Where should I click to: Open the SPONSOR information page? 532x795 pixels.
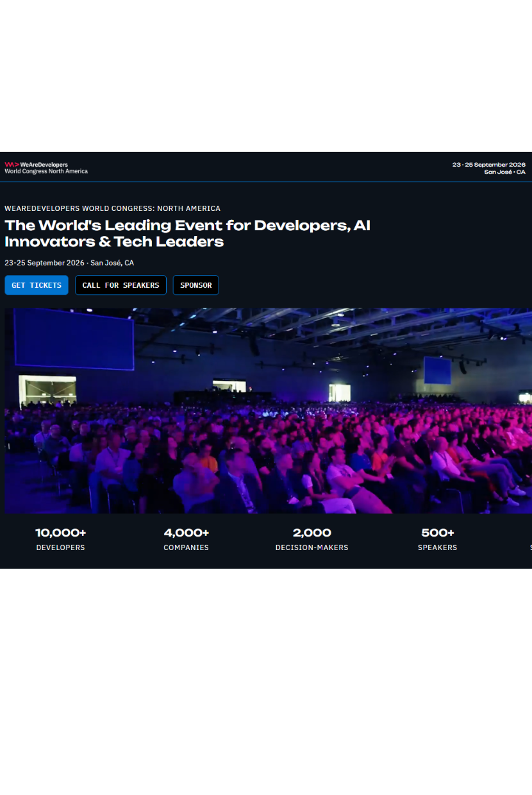tap(195, 285)
